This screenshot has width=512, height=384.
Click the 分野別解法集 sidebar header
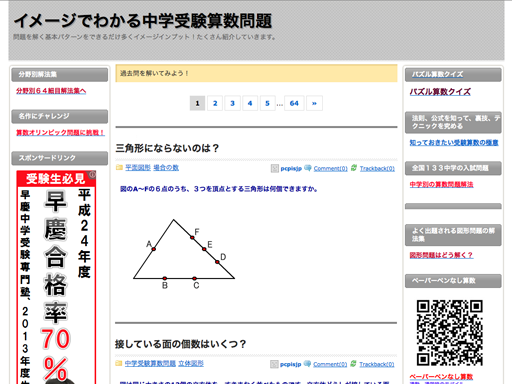tap(60, 75)
